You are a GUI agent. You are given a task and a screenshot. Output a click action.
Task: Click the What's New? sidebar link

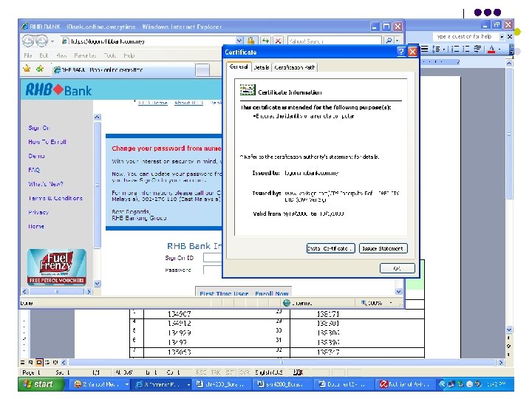46,184
